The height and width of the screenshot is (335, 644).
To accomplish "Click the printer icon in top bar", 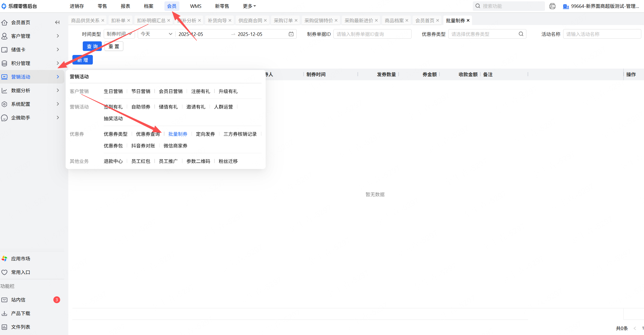I will click(x=552, y=6).
